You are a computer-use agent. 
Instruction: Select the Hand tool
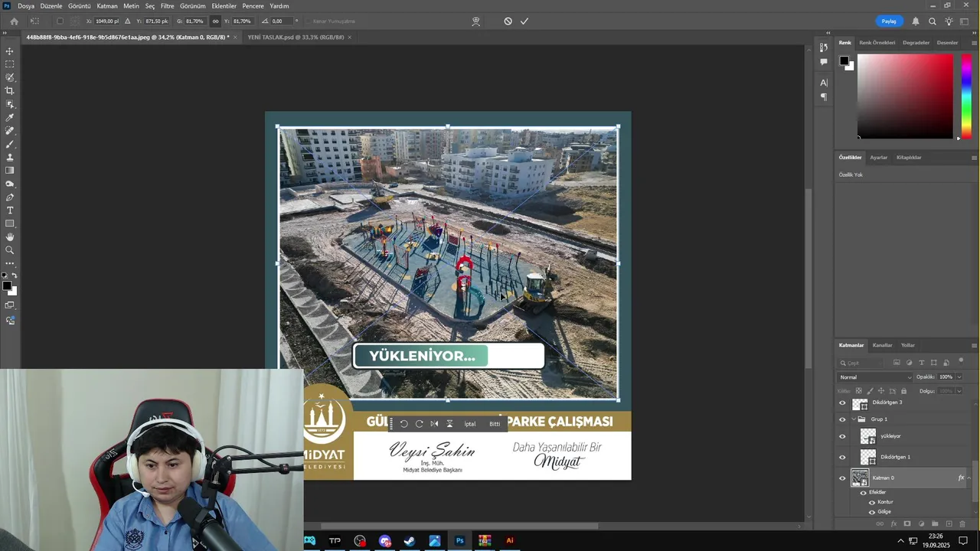tap(10, 237)
